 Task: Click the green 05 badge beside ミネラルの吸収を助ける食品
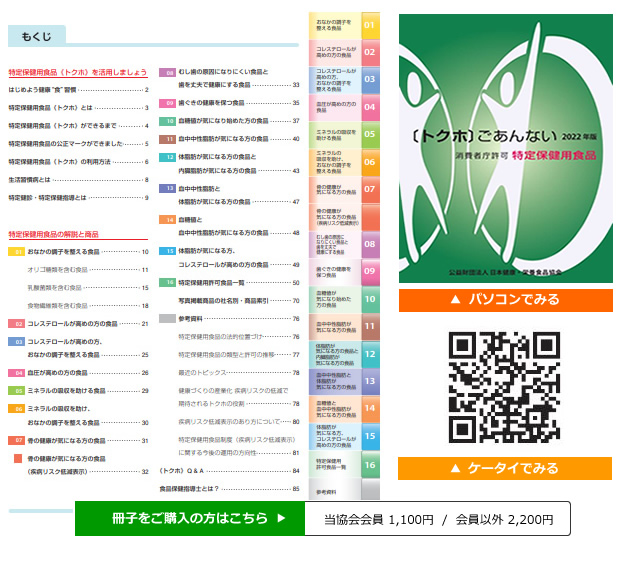tap(17, 391)
